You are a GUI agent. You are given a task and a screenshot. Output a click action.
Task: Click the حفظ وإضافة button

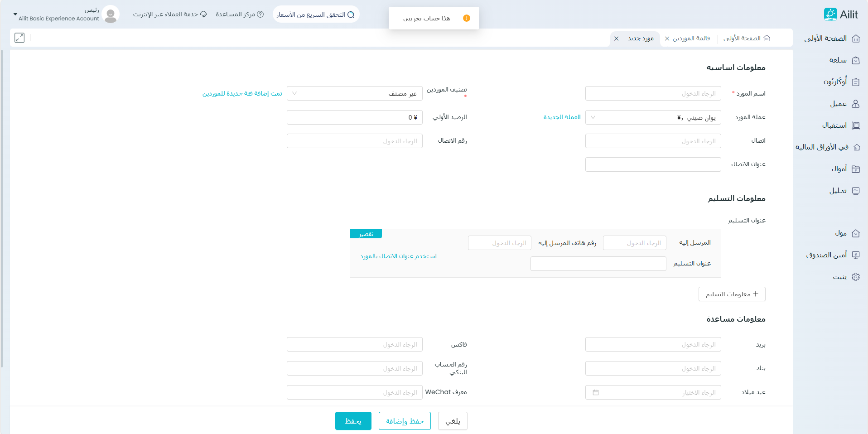405,421
